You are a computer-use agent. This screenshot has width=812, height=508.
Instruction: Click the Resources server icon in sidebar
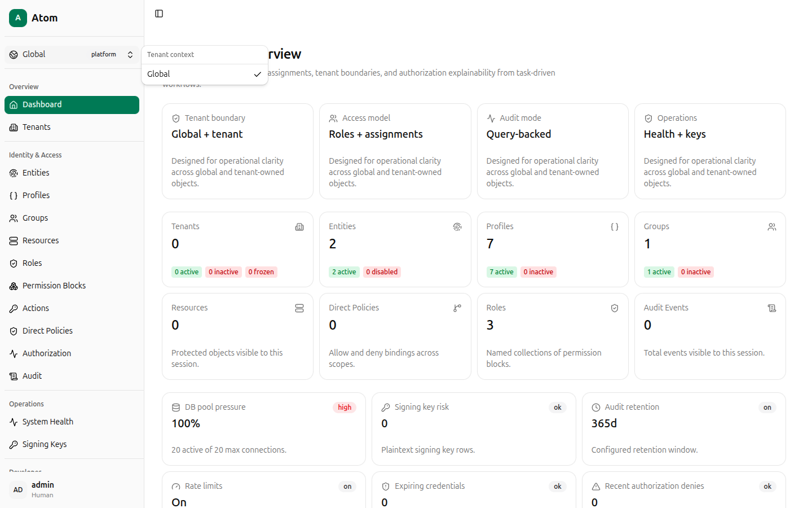point(14,240)
